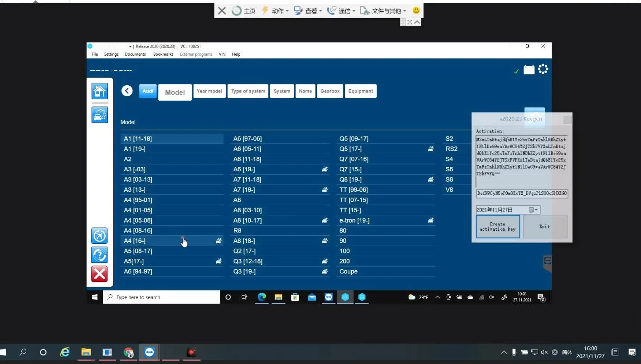Viewport: 641px width, 364px height.
Task: Open the Documents menu
Action: (x=135, y=54)
